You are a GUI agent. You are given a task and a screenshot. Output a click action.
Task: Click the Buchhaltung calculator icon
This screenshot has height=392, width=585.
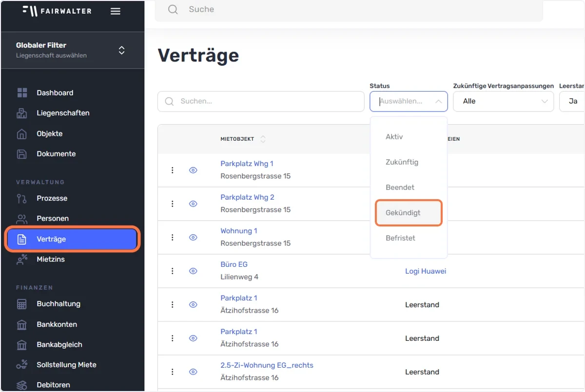pyautogui.click(x=22, y=304)
